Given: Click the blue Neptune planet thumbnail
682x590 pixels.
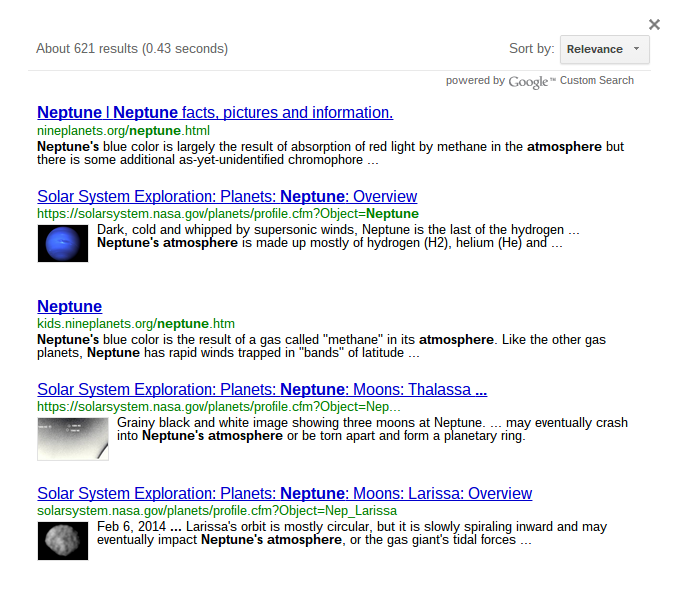Looking at the screenshot, I should [63, 244].
